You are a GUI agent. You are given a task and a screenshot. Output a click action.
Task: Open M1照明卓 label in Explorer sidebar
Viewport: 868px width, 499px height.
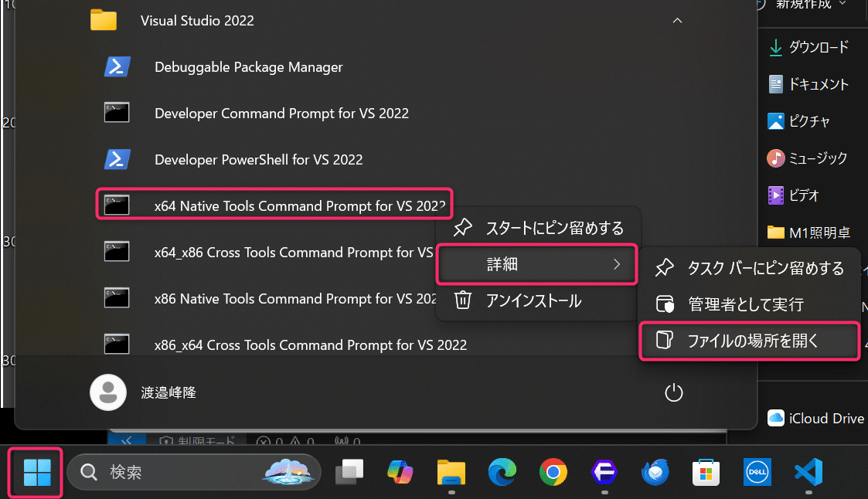(x=820, y=233)
